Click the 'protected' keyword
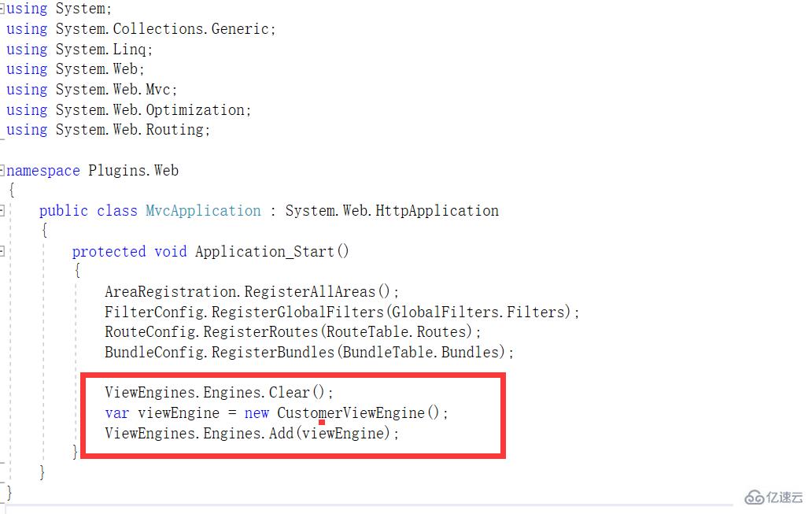 tap(109, 252)
